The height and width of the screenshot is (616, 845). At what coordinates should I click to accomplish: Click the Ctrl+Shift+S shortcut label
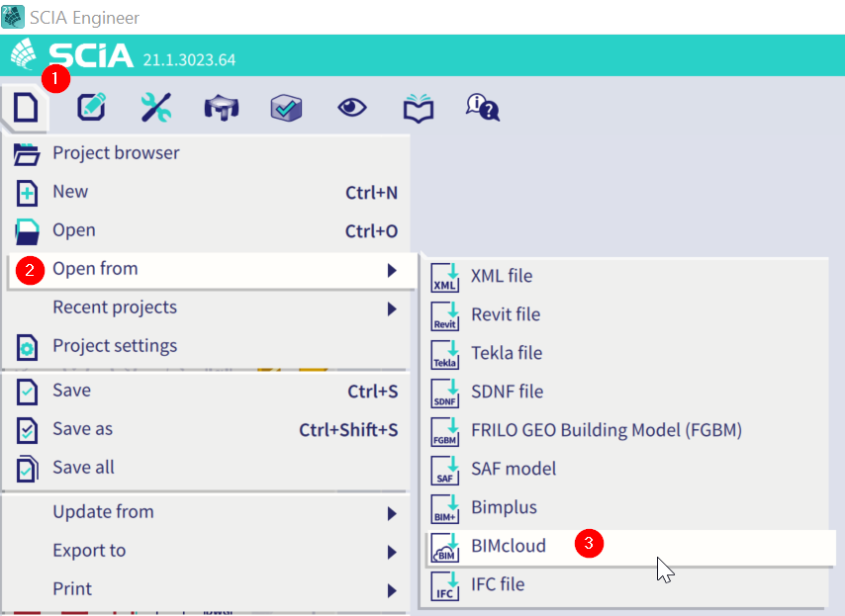pyautogui.click(x=348, y=430)
